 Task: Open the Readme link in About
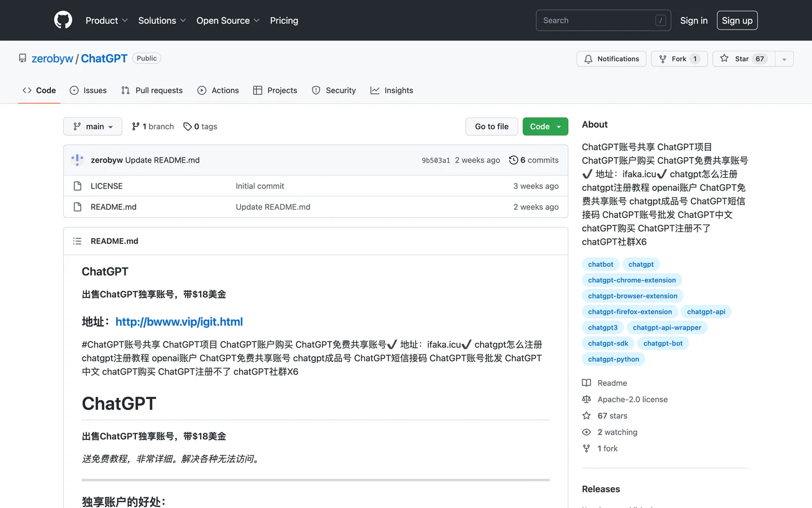(x=604, y=383)
